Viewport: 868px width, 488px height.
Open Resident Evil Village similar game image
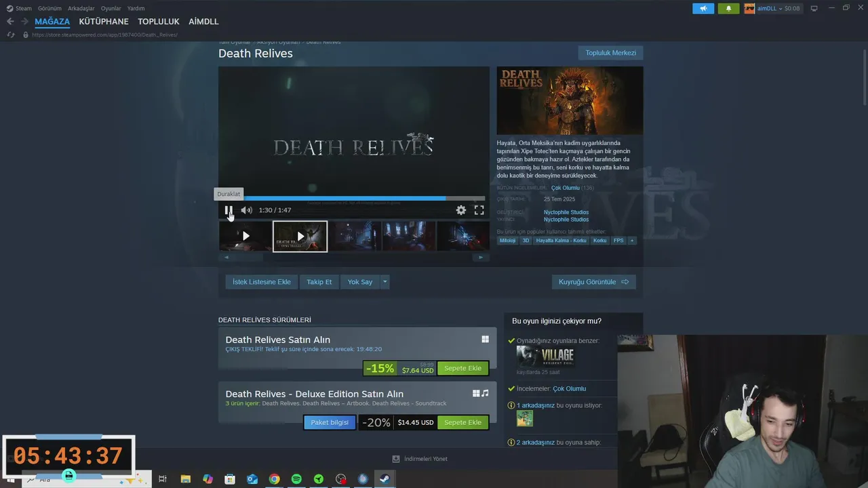pyautogui.click(x=545, y=357)
